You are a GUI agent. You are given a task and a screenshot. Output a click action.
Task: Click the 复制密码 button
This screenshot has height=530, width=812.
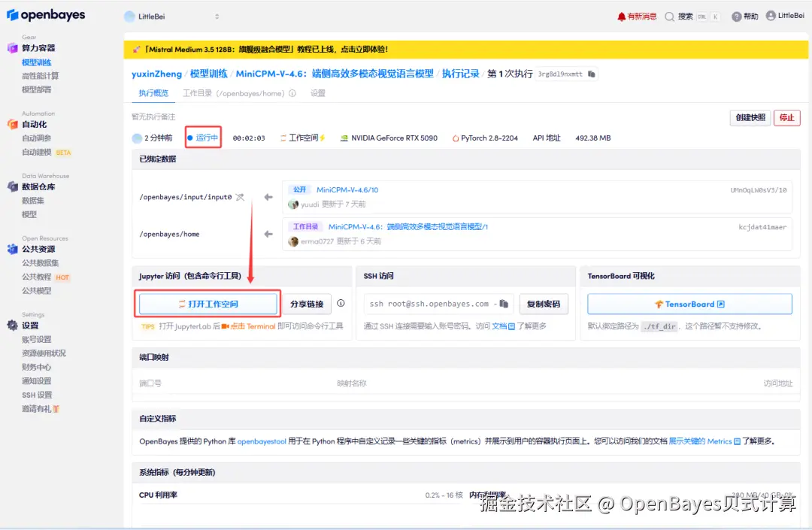544,304
